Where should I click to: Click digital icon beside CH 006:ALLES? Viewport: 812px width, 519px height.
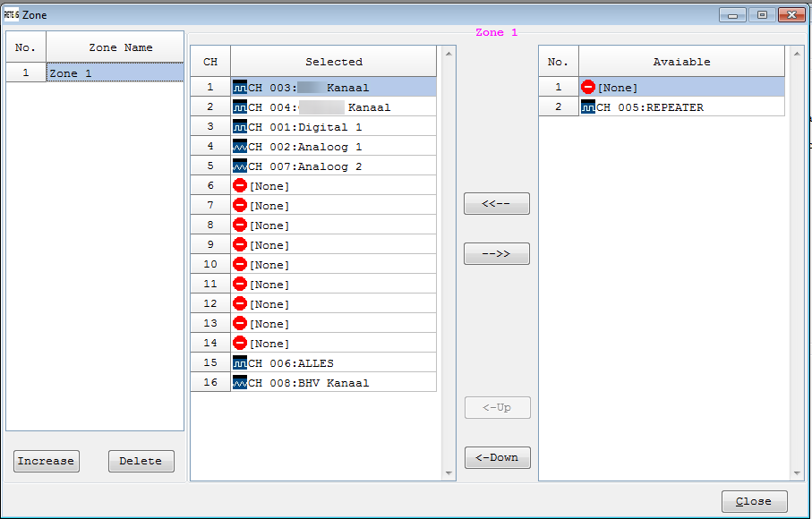tap(240, 363)
